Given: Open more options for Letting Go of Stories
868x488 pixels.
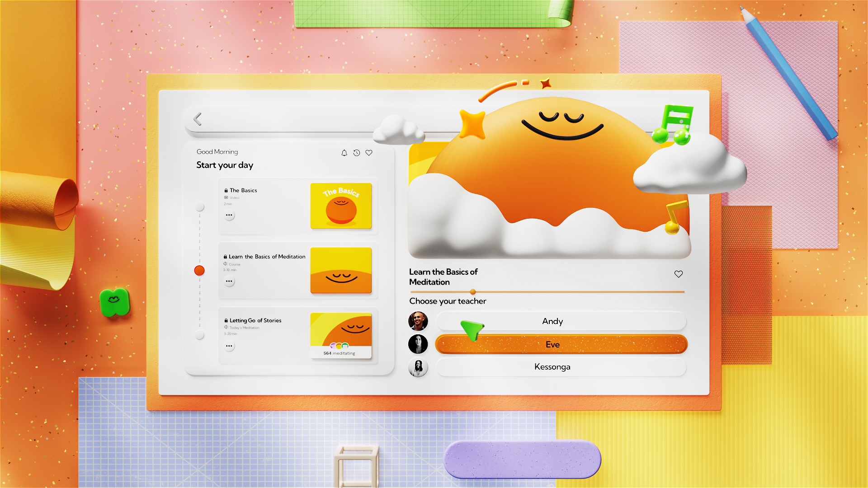Looking at the screenshot, I should pos(229,346).
